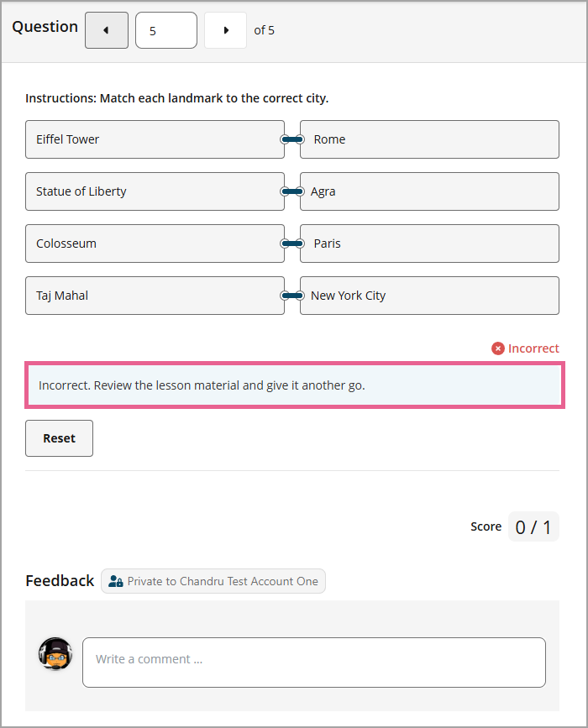Go to the next question arrow
Image resolution: width=588 pixels, height=728 pixels.
[225, 30]
